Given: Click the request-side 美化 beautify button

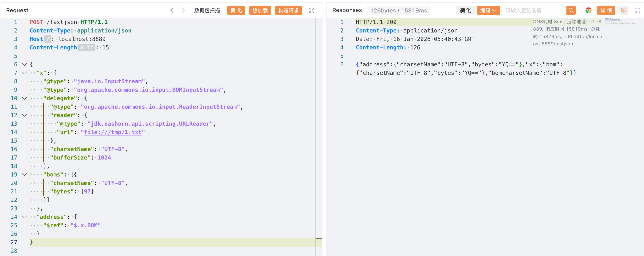Looking at the screenshot, I should click(236, 10).
